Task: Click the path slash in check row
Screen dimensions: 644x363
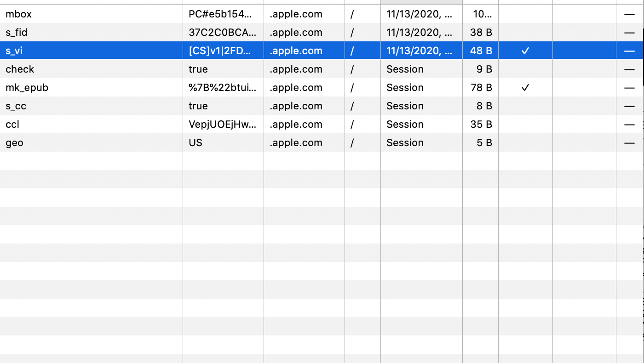Action: (x=352, y=69)
